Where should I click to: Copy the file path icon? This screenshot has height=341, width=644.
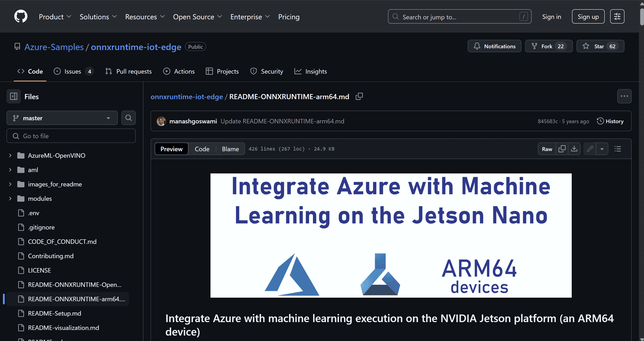click(x=359, y=96)
